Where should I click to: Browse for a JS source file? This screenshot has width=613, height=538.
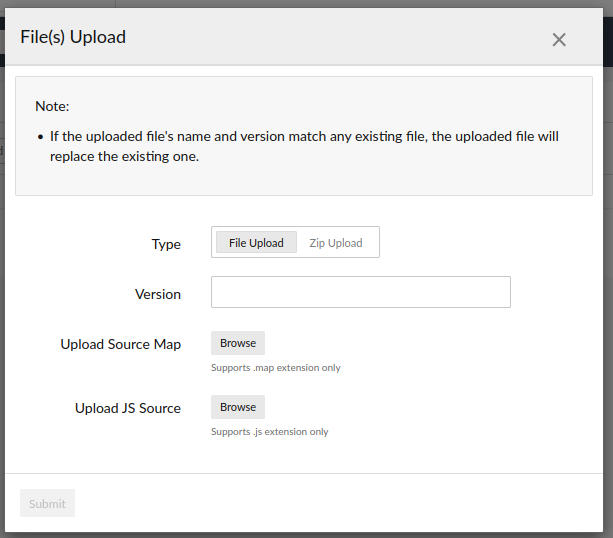pyautogui.click(x=238, y=407)
